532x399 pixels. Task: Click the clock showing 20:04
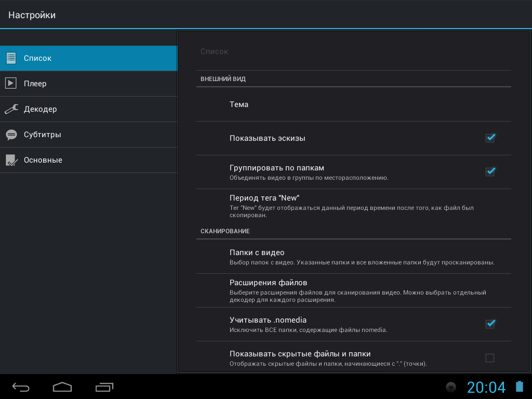tap(486, 387)
